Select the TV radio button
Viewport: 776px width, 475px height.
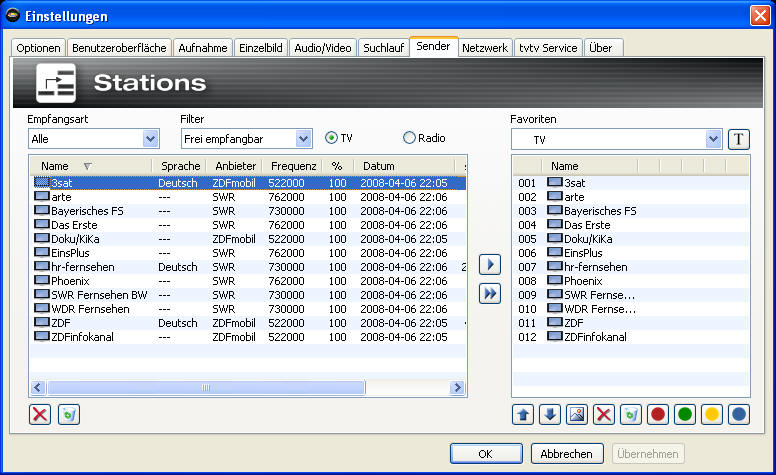tap(332, 138)
